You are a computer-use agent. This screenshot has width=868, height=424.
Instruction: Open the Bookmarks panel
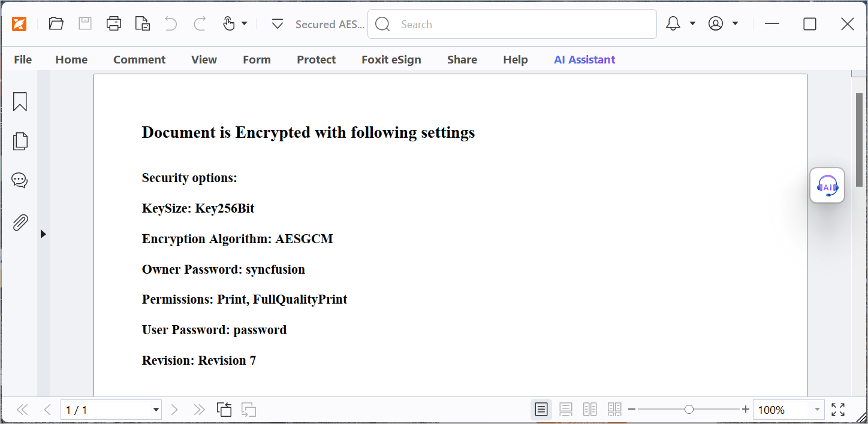[x=20, y=102]
